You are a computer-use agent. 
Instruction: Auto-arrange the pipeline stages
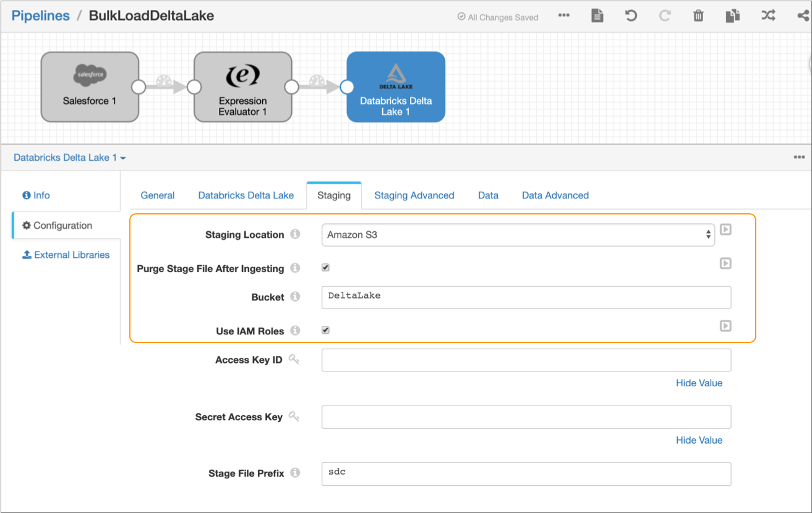(767, 15)
